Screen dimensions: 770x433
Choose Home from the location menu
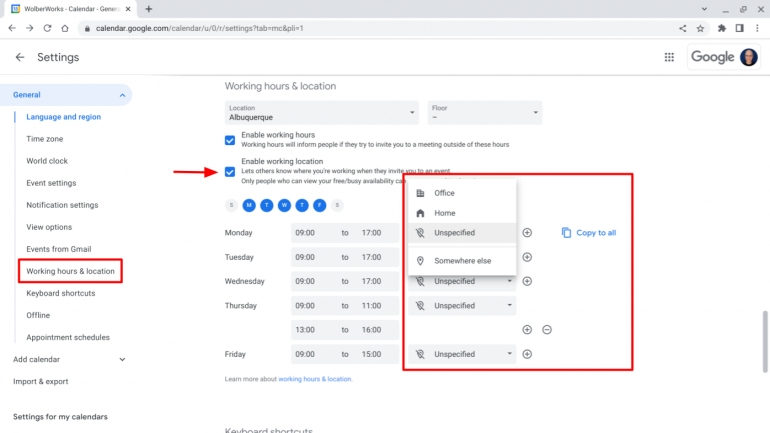click(444, 213)
